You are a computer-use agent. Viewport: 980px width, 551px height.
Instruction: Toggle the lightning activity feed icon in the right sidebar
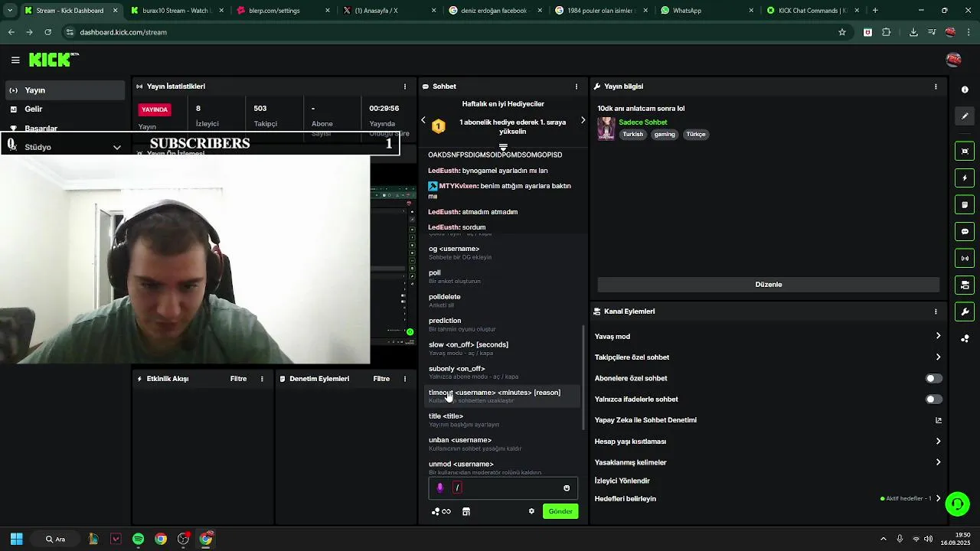click(965, 178)
